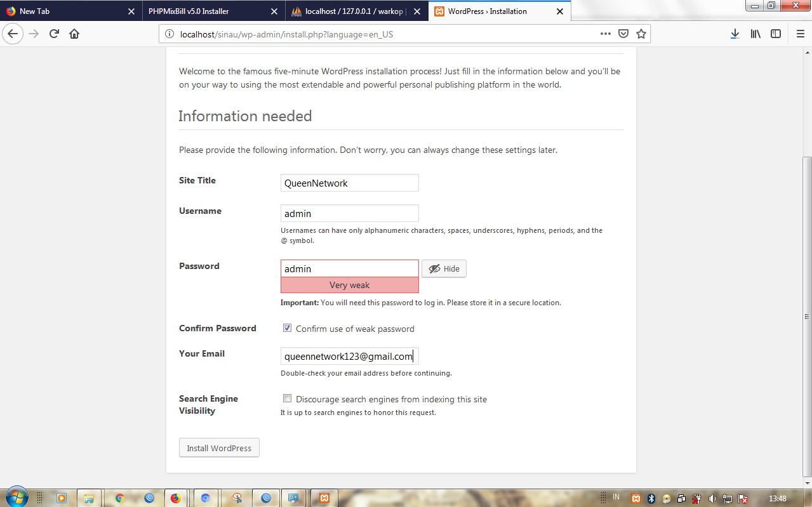Viewport: 812px width, 507px height.
Task: Go back using the browser back arrow
Action: point(13,34)
